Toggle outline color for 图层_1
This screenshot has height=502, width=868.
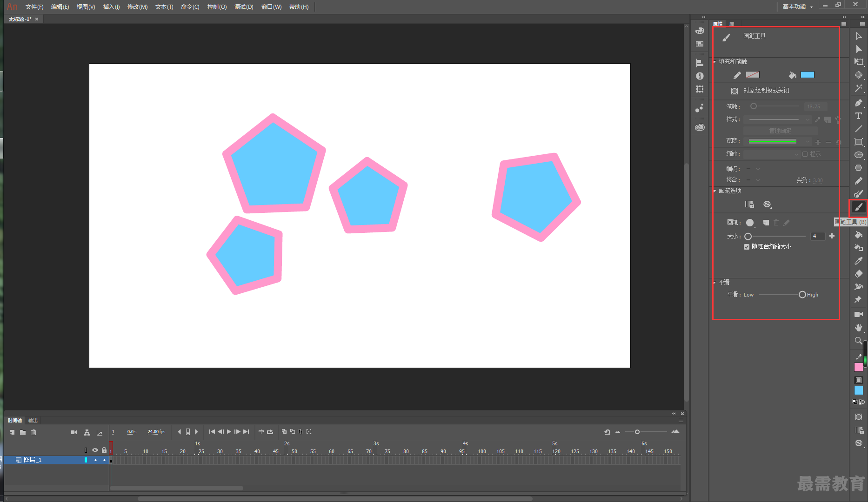coord(86,460)
